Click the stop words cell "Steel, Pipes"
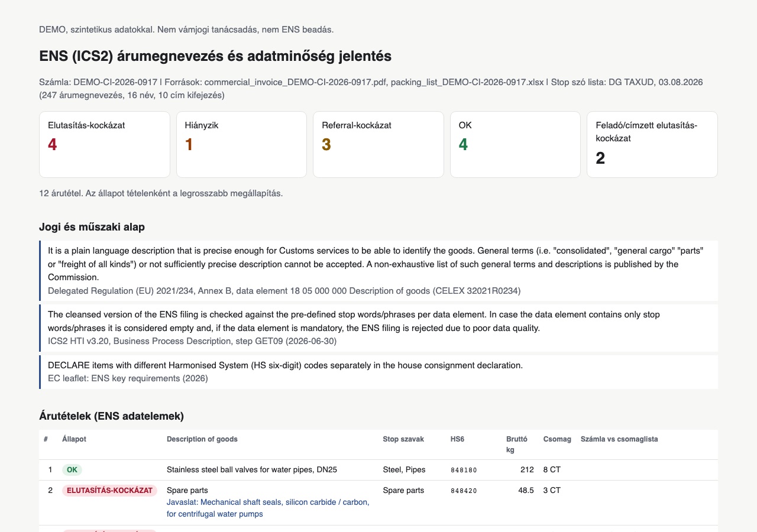Image resolution: width=757 pixels, height=532 pixels. [x=405, y=470]
